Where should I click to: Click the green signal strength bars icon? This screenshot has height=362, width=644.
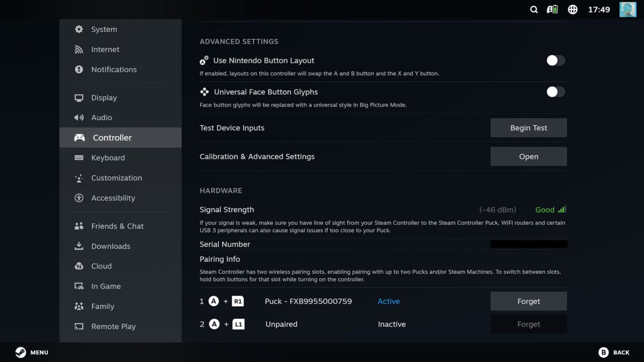562,210
